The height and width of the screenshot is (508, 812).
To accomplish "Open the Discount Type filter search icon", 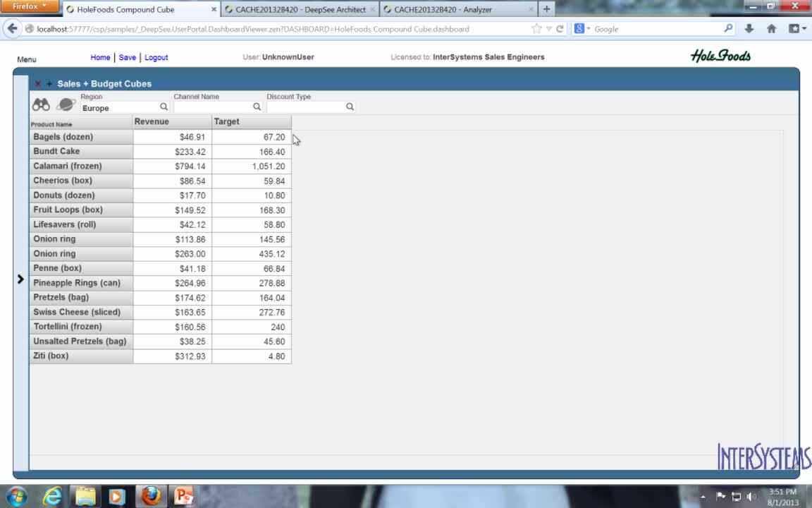I will click(x=350, y=107).
